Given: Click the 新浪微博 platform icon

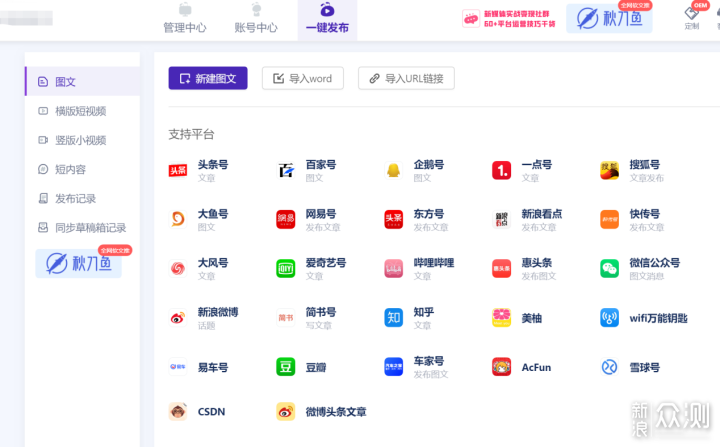Looking at the screenshot, I should pos(178,317).
